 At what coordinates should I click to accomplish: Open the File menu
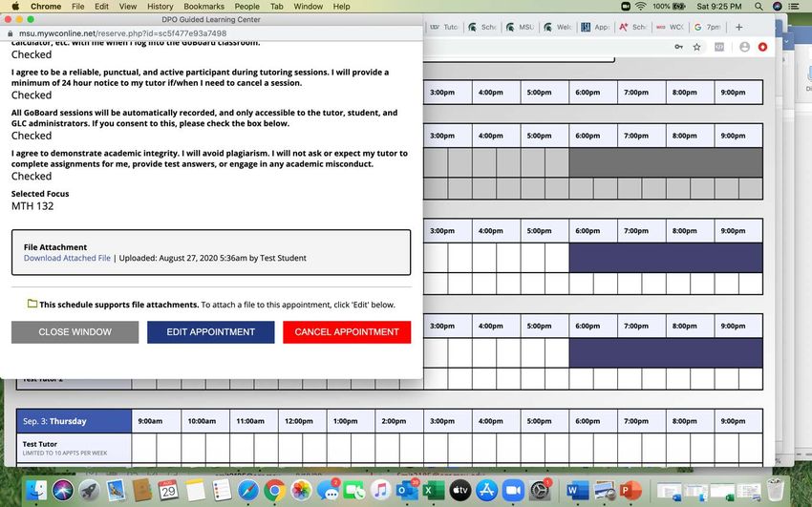(77, 7)
